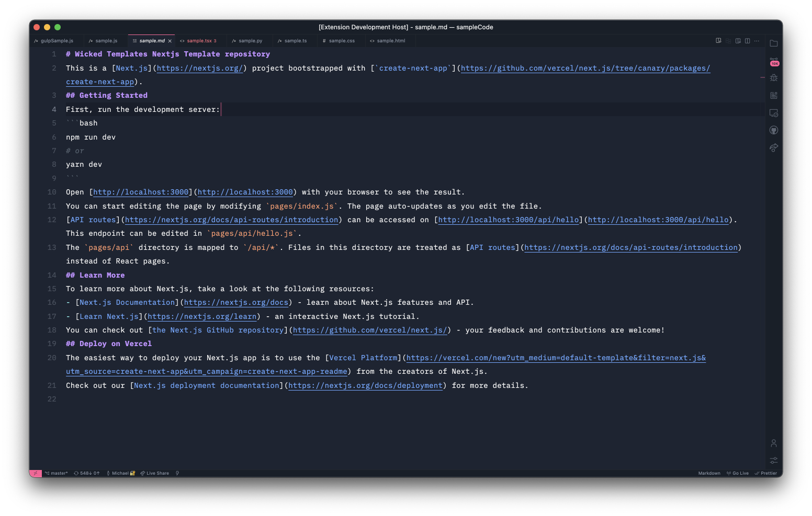Split the editor right
The height and width of the screenshot is (516, 812).
pos(747,41)
